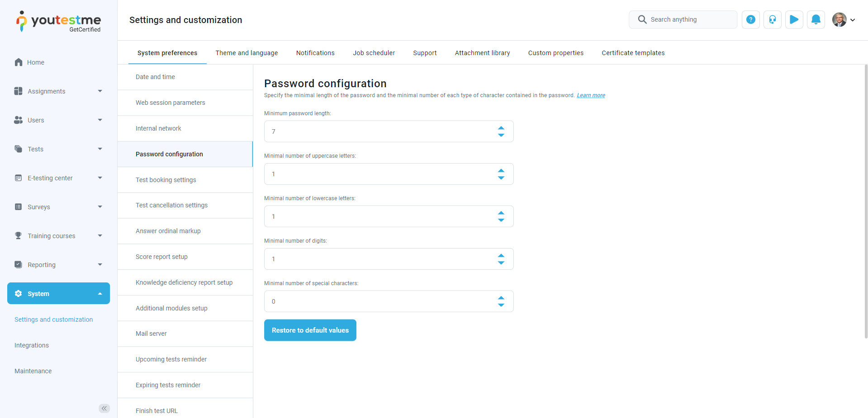The height and width of the screenshot is (418, 868).
Task: Increase minimal number of special characters
Action: coord(501,298)
